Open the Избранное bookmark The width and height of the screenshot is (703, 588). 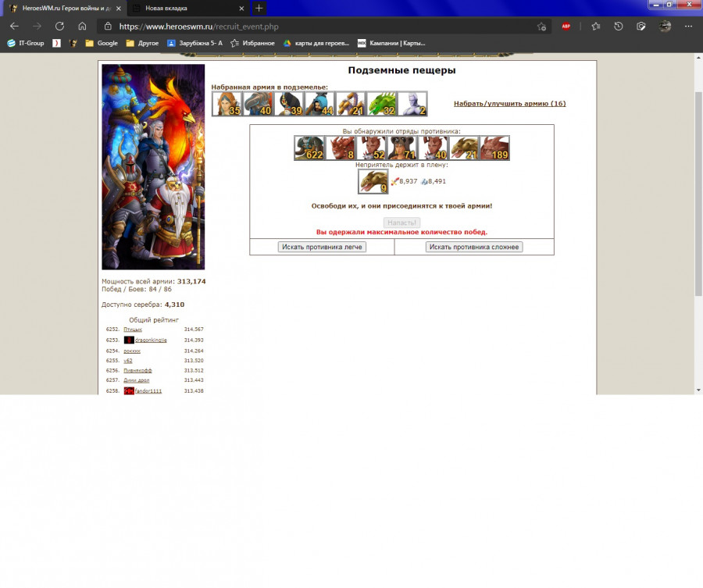pyautogui.click(x=252, y=43)
